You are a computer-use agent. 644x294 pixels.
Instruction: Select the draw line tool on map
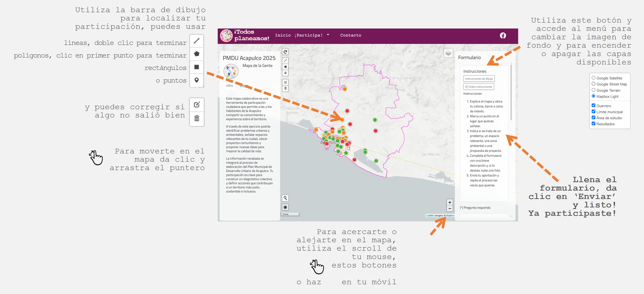tap(285, 60)
